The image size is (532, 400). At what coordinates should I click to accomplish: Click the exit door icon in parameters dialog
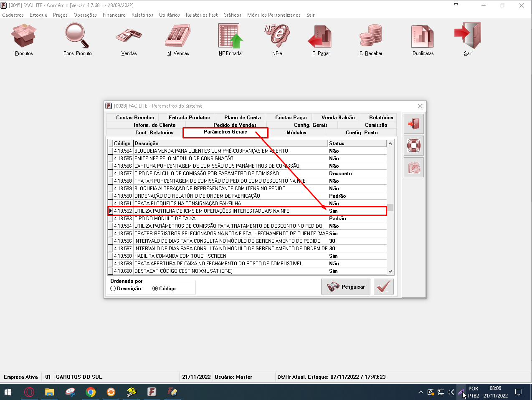(x=414, y=124)
